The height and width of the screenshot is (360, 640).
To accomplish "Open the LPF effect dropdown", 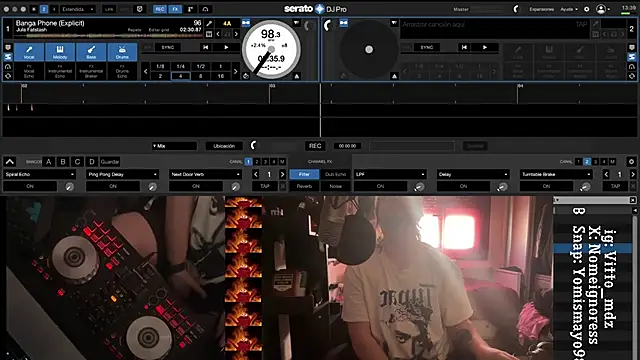I will 390,174.
